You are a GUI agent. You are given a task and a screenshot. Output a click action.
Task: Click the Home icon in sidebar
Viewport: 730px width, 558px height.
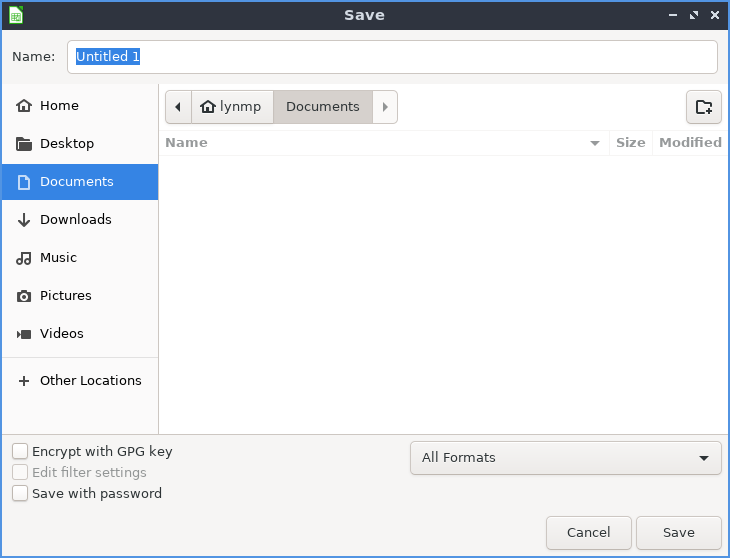click(24, 106)
